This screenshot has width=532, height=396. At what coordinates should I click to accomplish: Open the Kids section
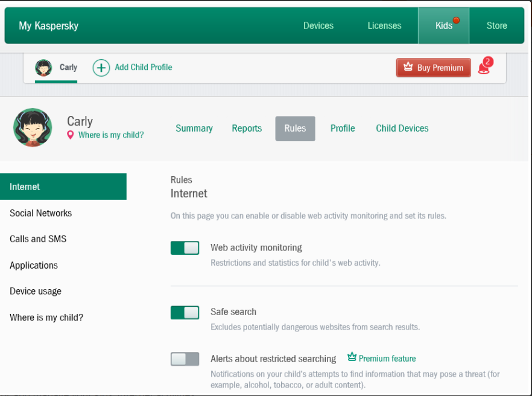[444, 26]
